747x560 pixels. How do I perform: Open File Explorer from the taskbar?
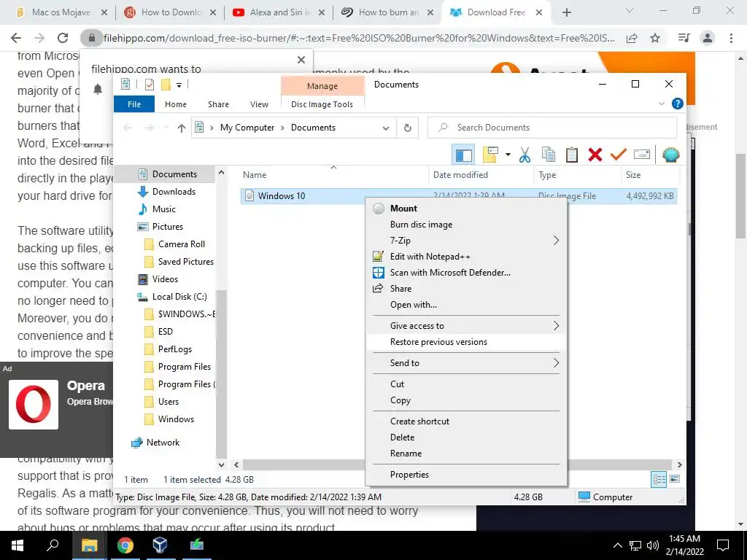(x=89, y=545)
